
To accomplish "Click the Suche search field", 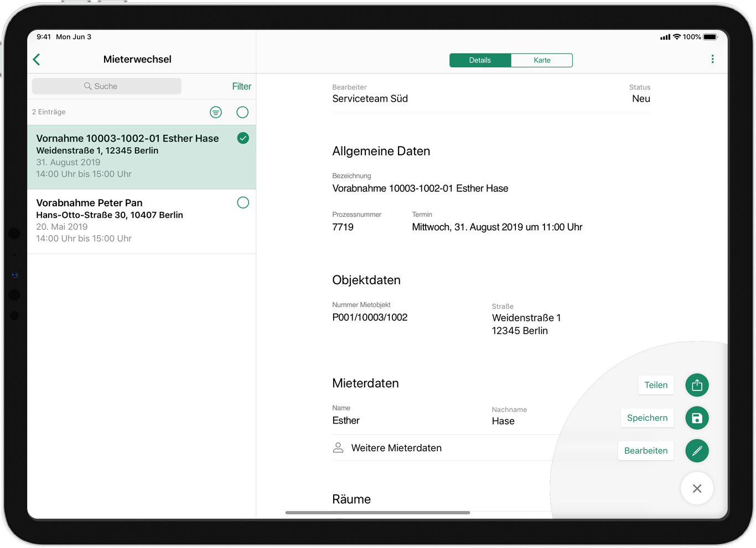I will (x=106, y=86).
